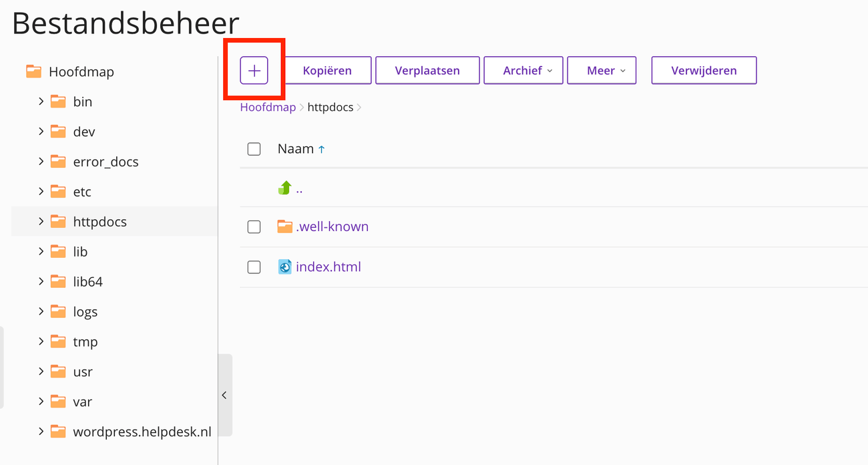868x465 pixels.
Task: Expand the wordpress.helpdesk.nl folder chevron
Action: (41, 432)
